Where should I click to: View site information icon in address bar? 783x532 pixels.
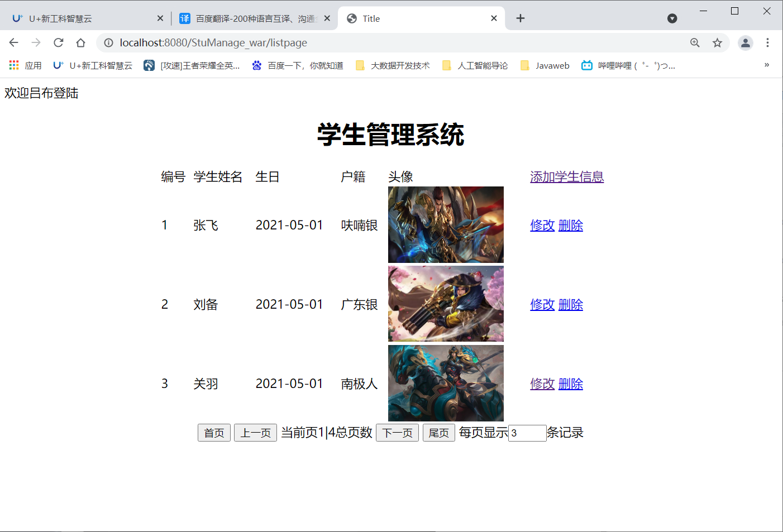pyautogui.click(x=109, y=42)
